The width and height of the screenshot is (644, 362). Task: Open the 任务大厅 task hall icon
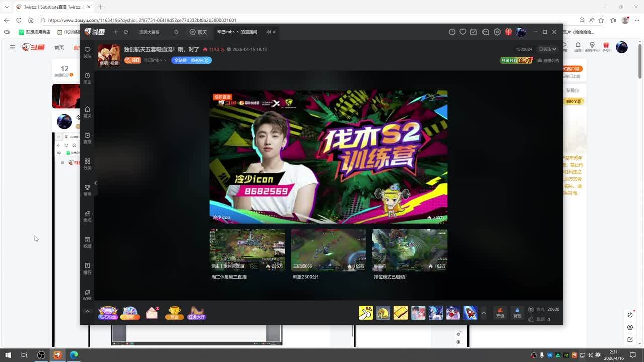click(197, 313)
